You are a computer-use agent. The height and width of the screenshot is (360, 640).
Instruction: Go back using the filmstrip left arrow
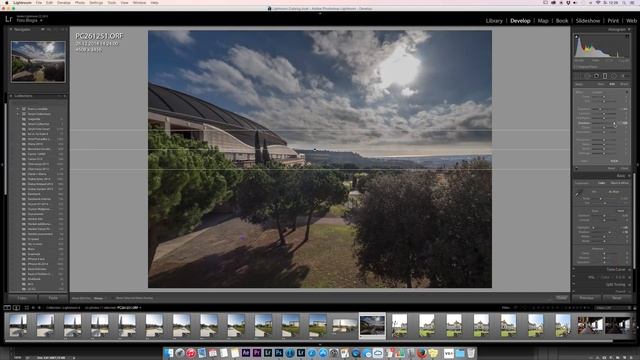[x=33, y=307]
